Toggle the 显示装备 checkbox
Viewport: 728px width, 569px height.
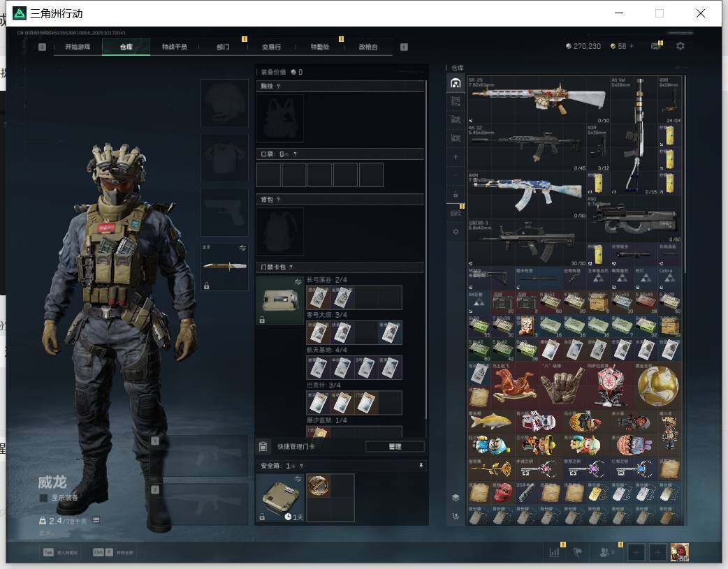(43, 498)
